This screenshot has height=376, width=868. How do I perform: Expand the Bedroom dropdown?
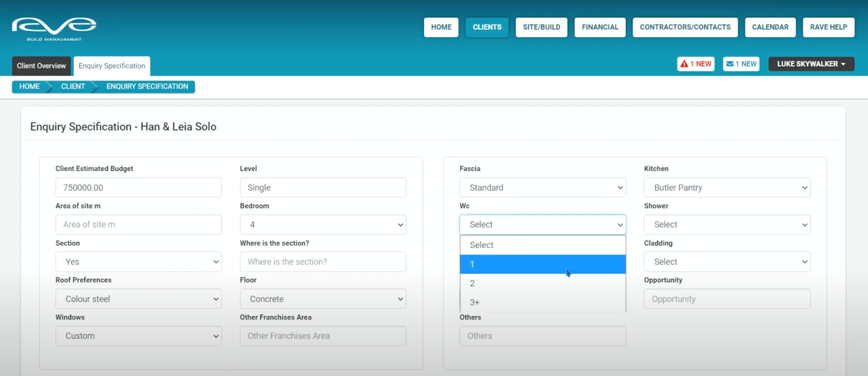323,225
